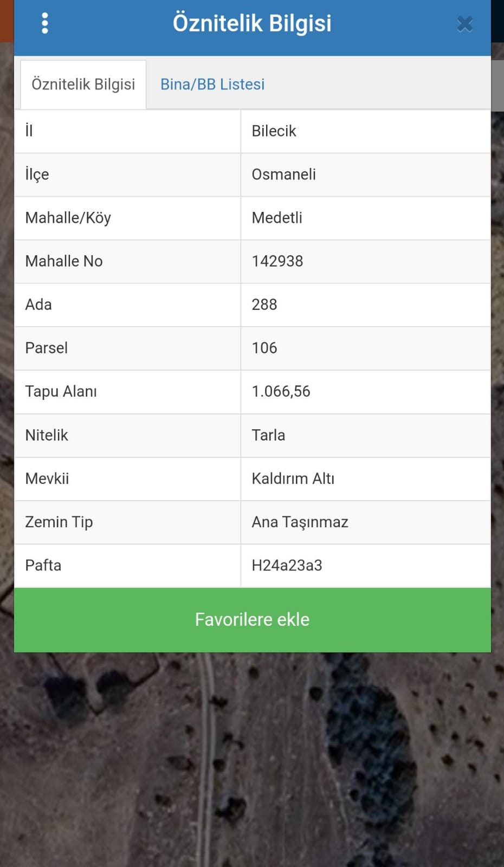The width and height of the screenshot is (504, 867).
Task: Click the Favorilere ekle button
Action: click(253, 620)
